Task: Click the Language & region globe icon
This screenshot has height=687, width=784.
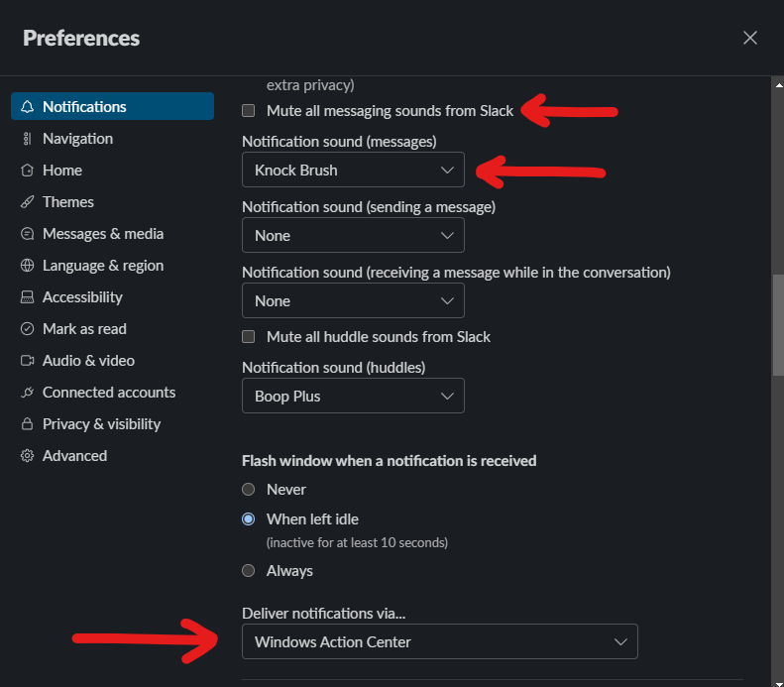Action: tap(27, 266)
